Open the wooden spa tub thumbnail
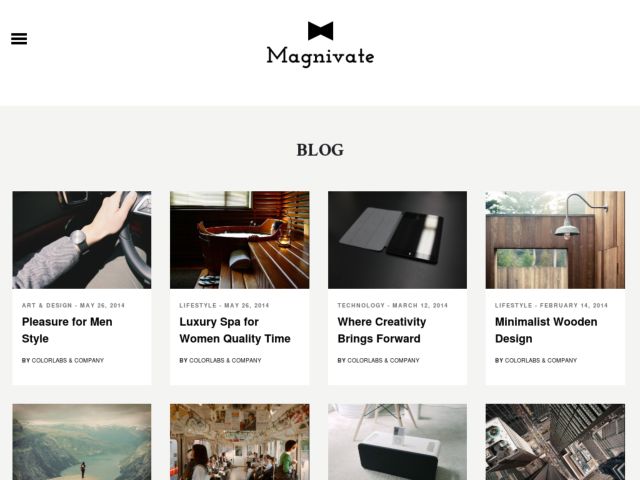 coord(240,240)
